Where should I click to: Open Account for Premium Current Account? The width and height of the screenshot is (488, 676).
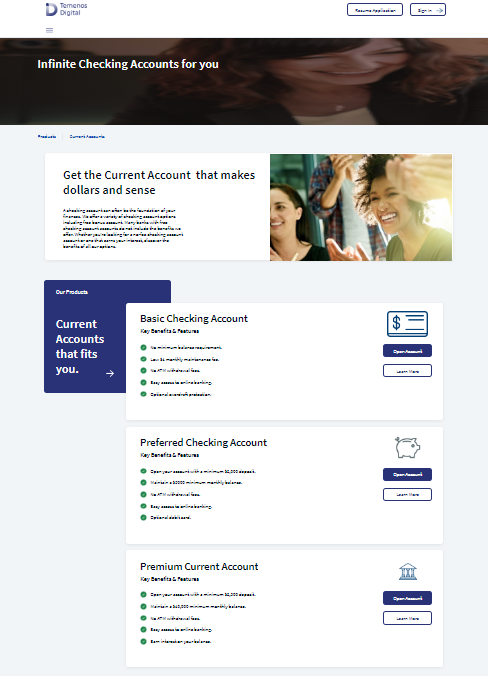[407, 598]
